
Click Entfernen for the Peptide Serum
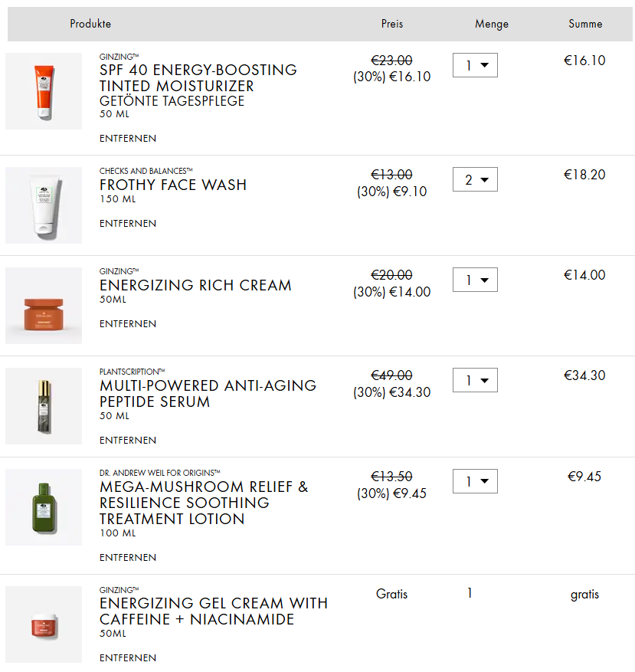[x=128, y=441]
